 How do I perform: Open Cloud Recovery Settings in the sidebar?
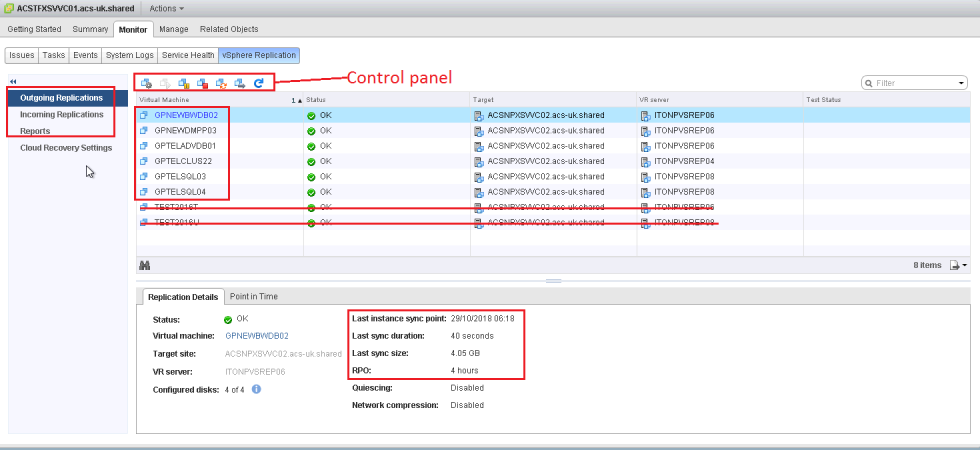[66, 148]
